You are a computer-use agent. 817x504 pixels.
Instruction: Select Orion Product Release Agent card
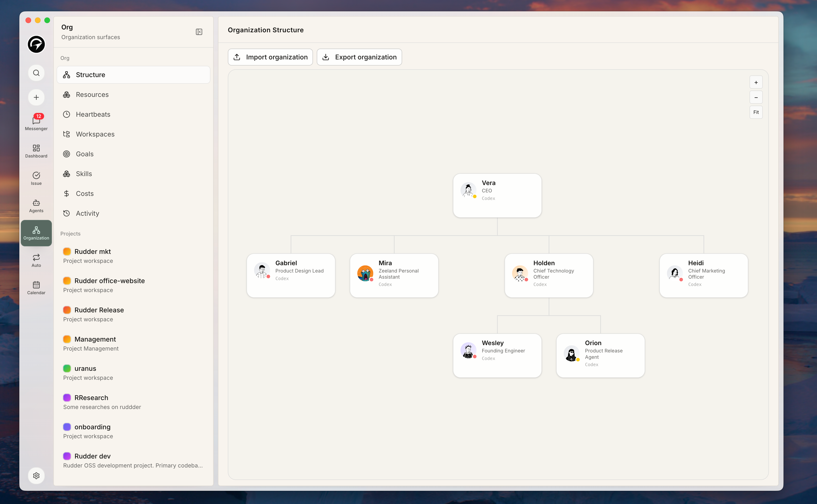click(600, 356)
